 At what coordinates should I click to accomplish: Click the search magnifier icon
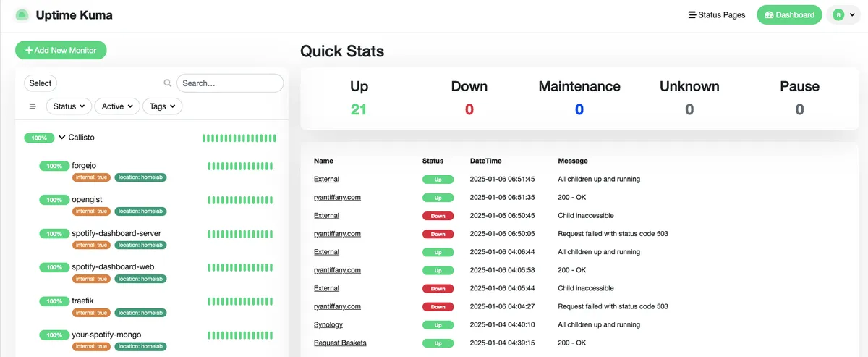click(168, 83)
